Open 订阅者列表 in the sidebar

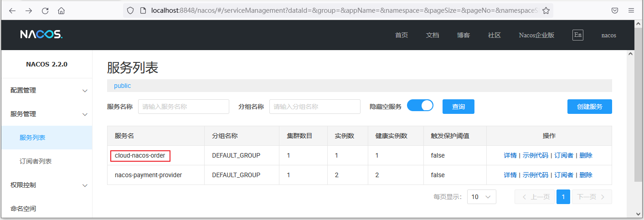46,161
